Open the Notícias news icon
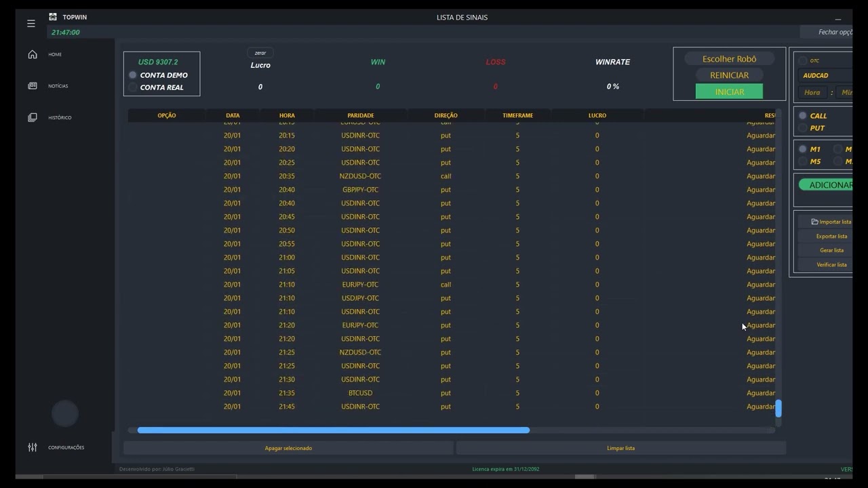Image resolution: width=868 pixels, height=488 pixels. pyautogui.click(x=33, y=86)
